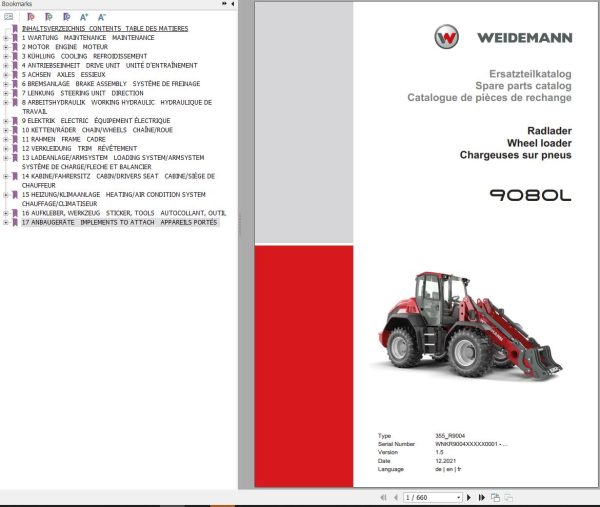Click the 'Wheel loader' title text

pyautogui.click(x=539, y=143)
